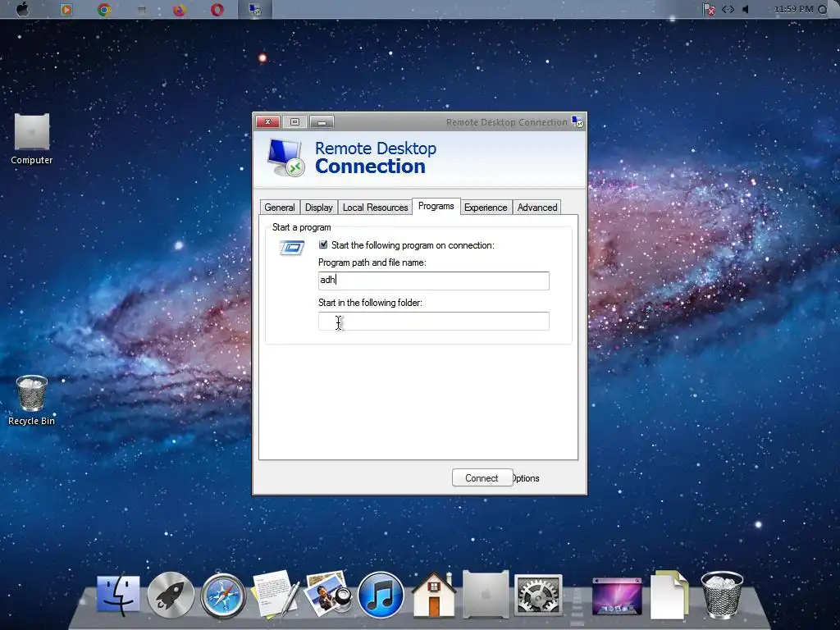Launch the media player icon in top bar
This screenshot has height=630, width=840.
(x=66, y=9)
